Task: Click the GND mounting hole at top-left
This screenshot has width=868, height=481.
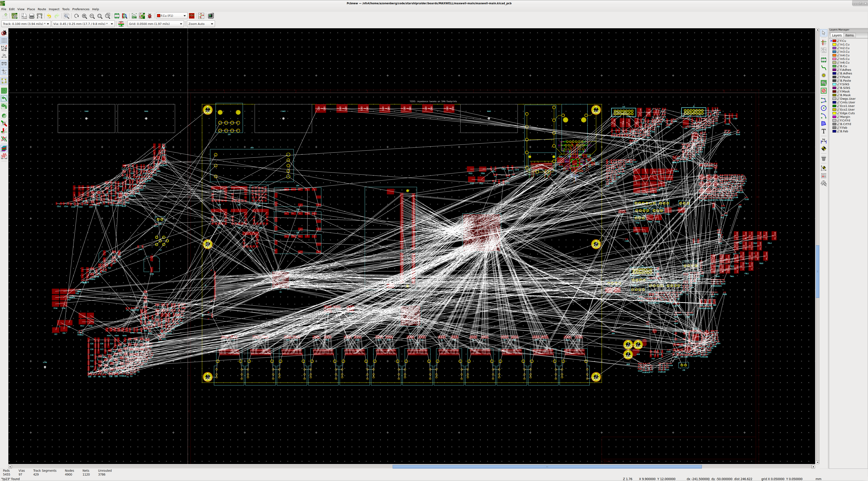Action: point(208,110)
